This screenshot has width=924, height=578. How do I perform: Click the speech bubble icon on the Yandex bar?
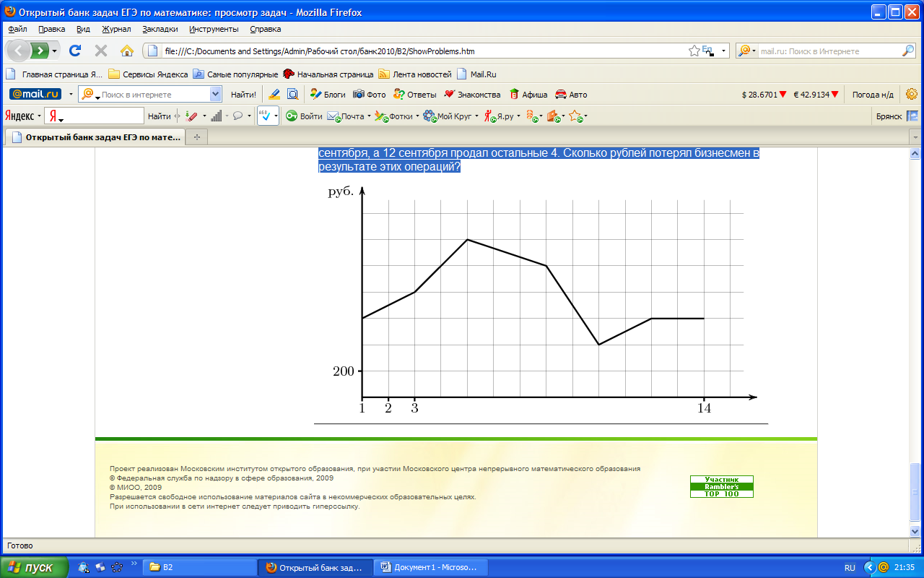point(237,116)
